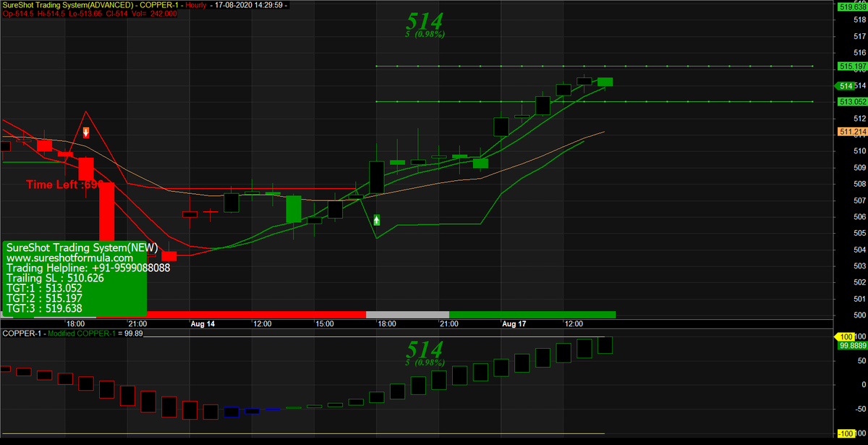Click the green segment of the trend ribbon

pos(532,315)
